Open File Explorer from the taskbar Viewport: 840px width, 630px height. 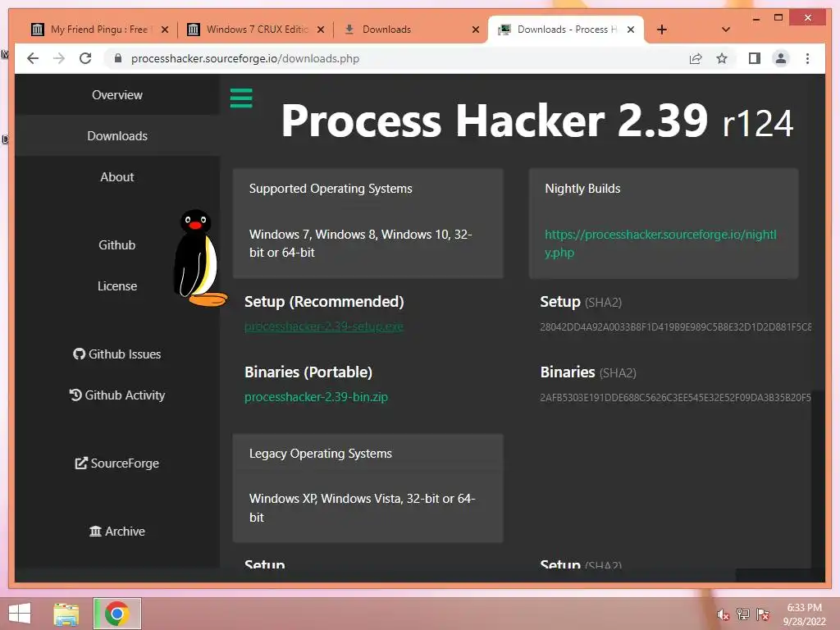coord(66,614)
